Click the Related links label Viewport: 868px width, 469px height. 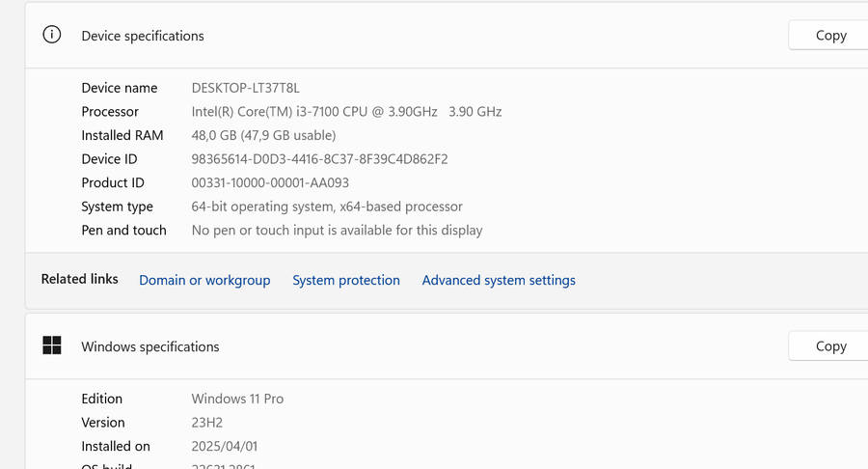79,279
